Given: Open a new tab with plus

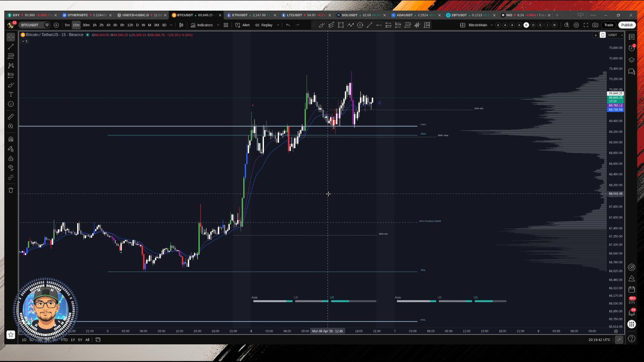Looking at the screenshot, I should [x=557, y=15].
